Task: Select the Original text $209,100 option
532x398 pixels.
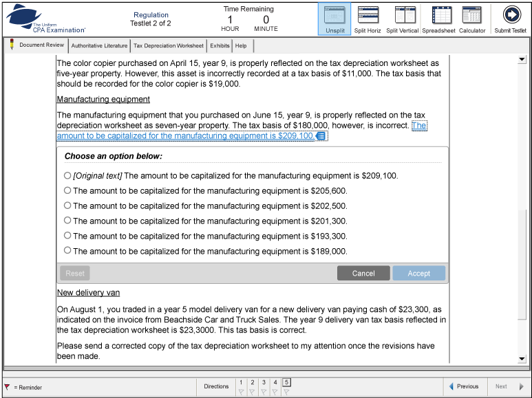Action: [67, 175]
